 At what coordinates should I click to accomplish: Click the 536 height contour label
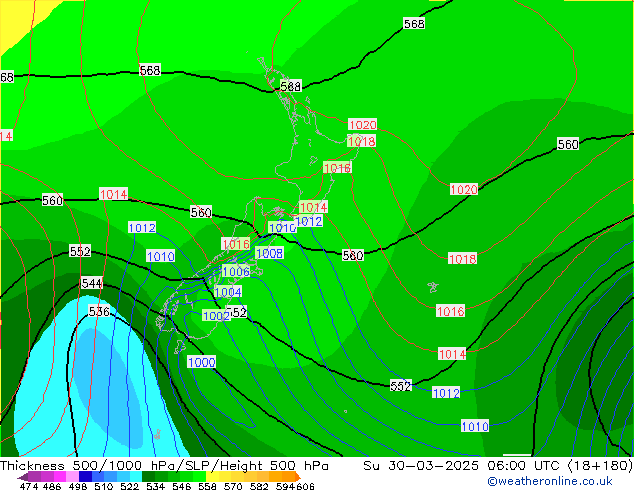[x=99, y=311]
